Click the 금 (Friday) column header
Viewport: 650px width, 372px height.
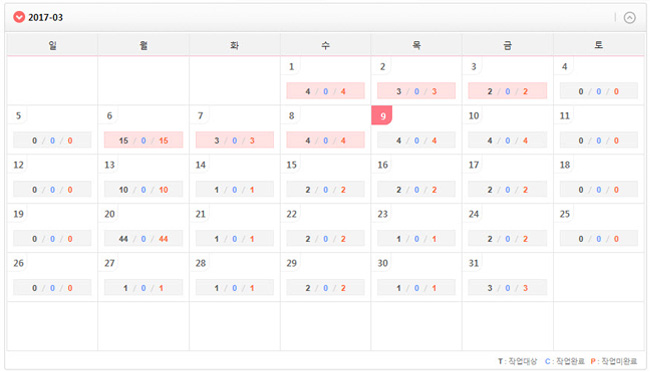click(507, 45)
